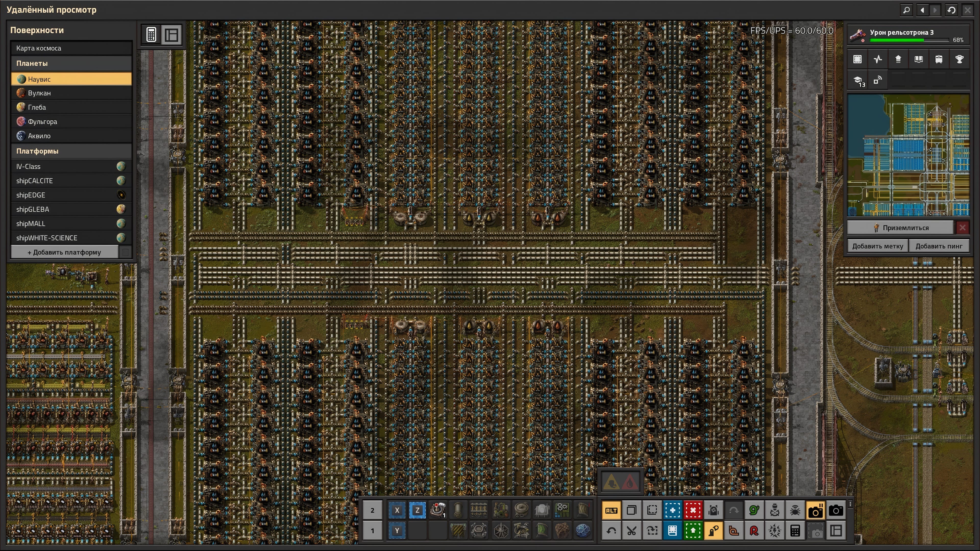Screen dimensions: 980x551
Task: Open shortcut bar three-dot options menu
Action: tap(850, 505)
